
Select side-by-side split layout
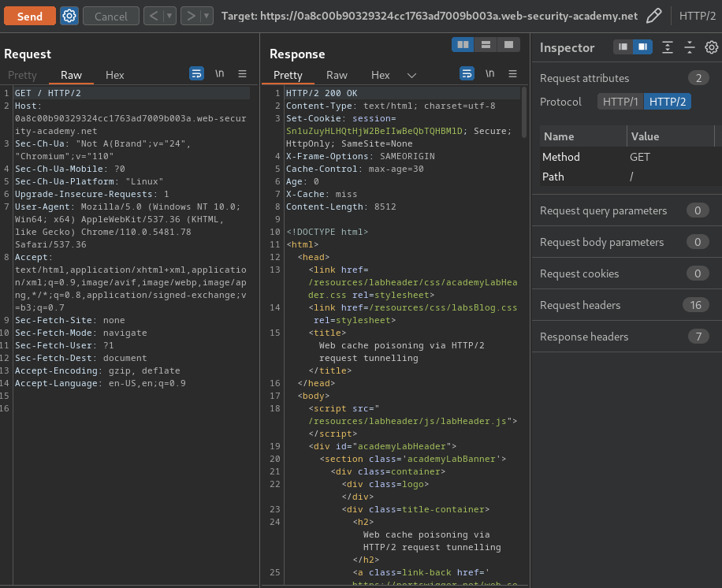[x=463, y=45]
